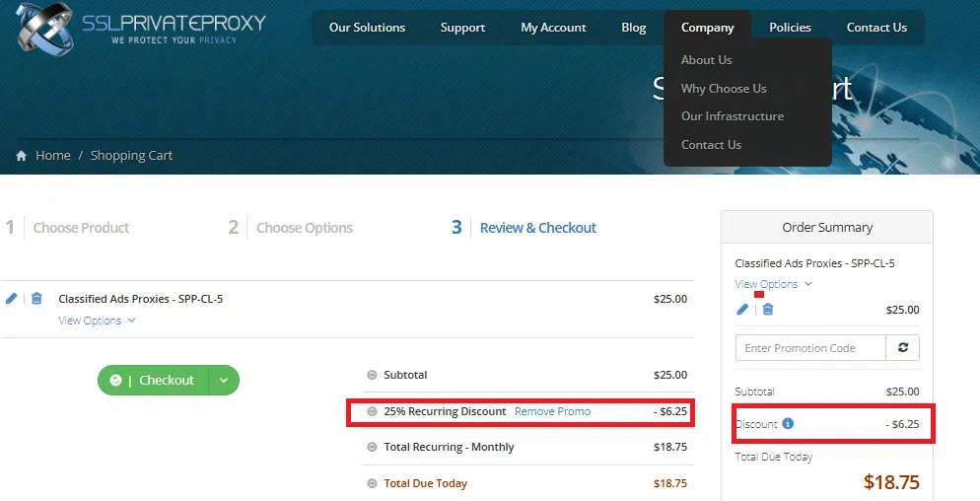The height and width of the screenshot is (501, 980).
Task: Delete cart item via trash icon in main list
Action: tap(36, 299)
